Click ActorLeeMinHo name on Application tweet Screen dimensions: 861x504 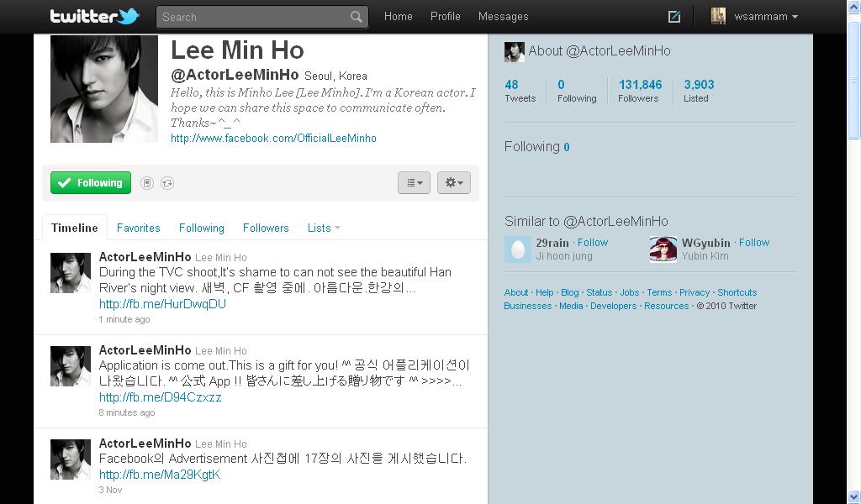[x=145, y=350]
